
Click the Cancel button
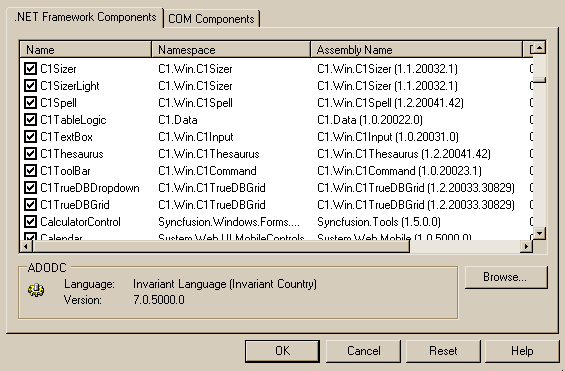tap(363, 351)
